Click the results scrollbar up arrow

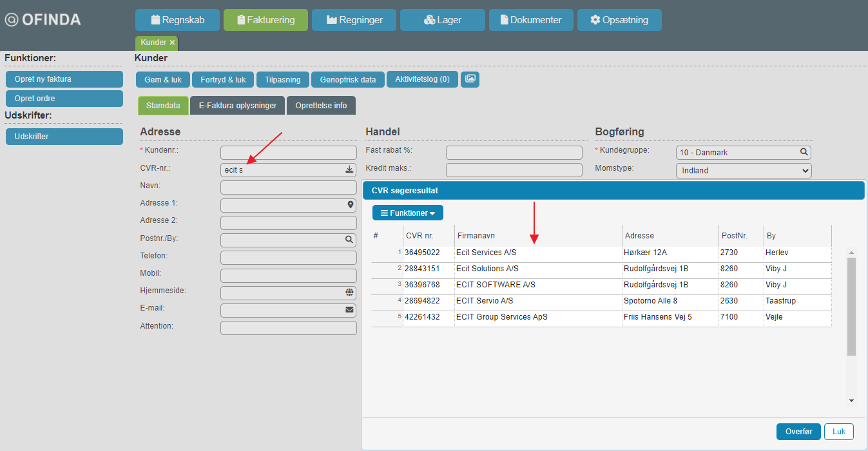tap(851, 253)
